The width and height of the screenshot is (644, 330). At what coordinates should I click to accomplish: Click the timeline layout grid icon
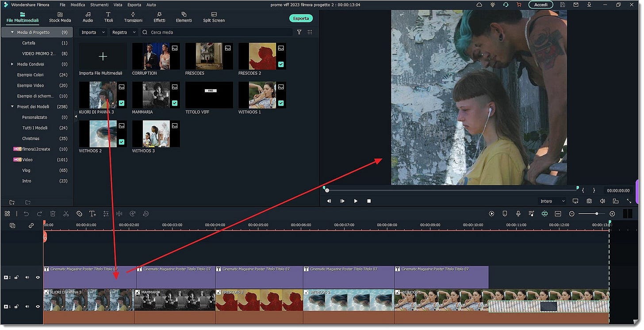click(x=7, y=214)
